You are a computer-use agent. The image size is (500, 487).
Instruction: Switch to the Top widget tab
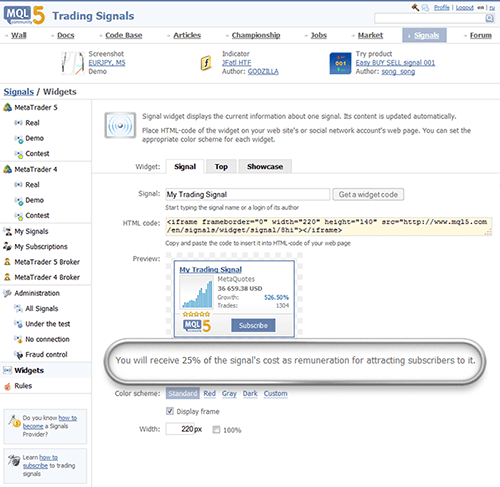(221, 166)
